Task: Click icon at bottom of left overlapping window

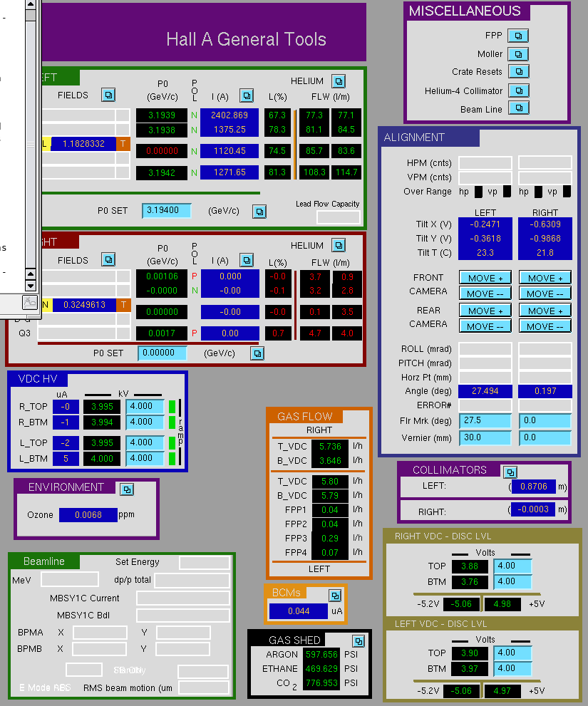Action: (30, 302)
